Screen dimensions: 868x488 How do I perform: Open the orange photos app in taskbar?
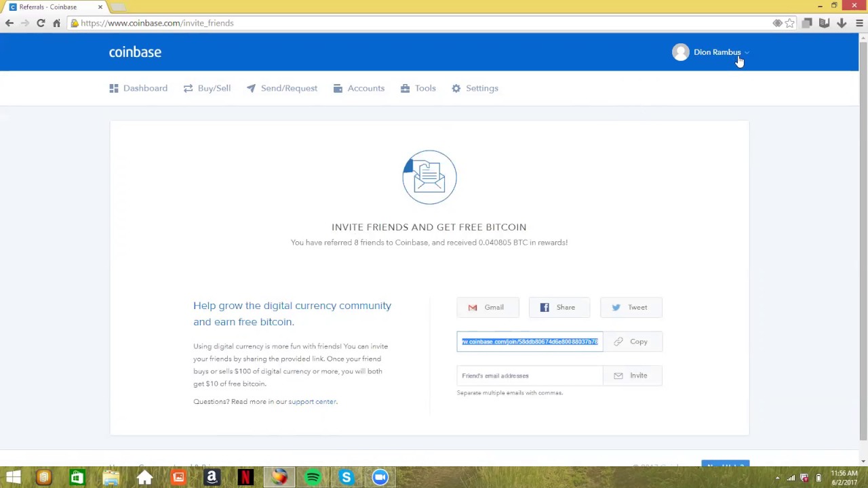pyautogui.click(x=178, y=478)
